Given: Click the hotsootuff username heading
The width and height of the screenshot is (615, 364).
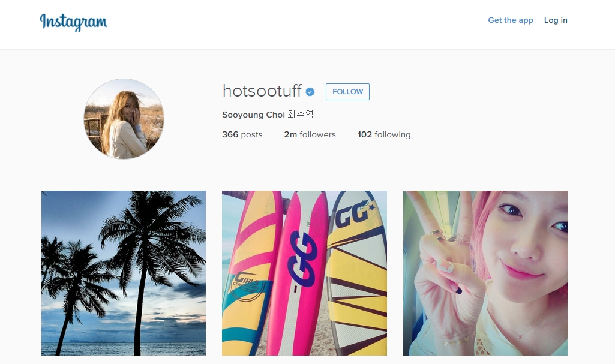Looking at the screenshot, I should point(262,91).
